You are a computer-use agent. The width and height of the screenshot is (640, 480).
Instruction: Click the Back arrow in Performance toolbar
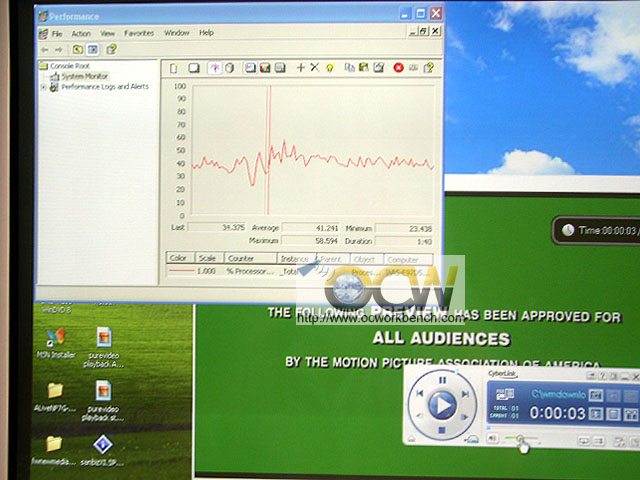(44, 50)
